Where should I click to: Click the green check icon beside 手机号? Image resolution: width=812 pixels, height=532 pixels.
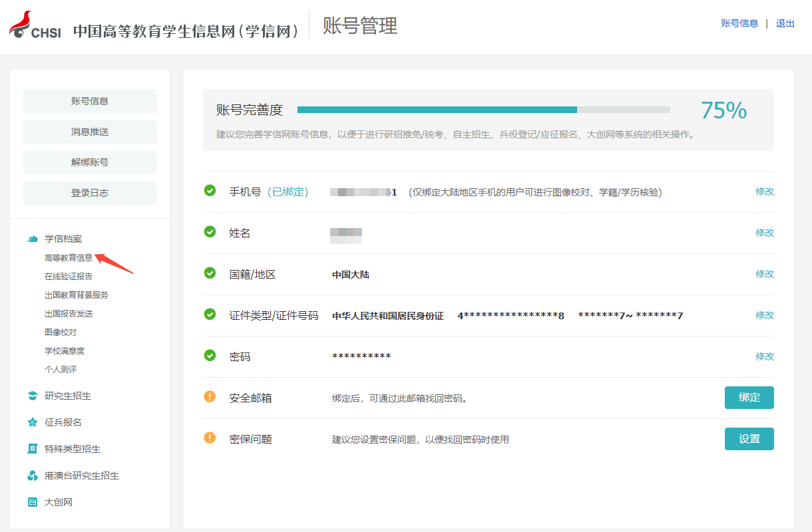coord(210,191)
